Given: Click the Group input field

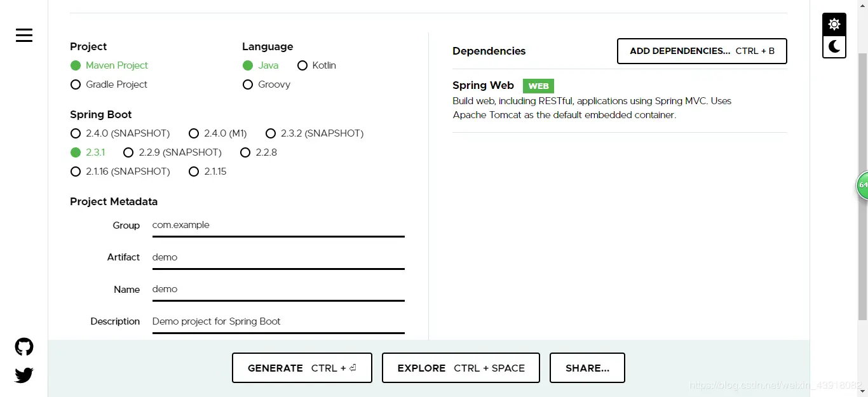Looking at the screenshot, I should tap(278, 225).
